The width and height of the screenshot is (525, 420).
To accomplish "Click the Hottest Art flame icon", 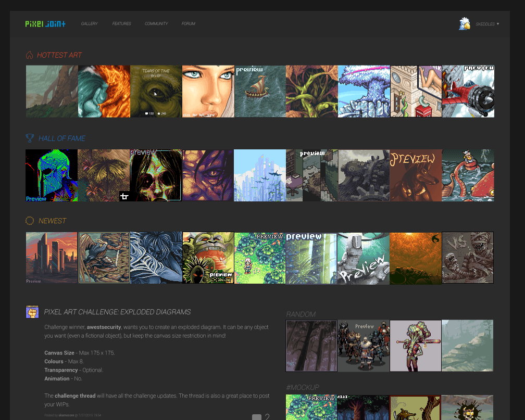I will point(30,55).
